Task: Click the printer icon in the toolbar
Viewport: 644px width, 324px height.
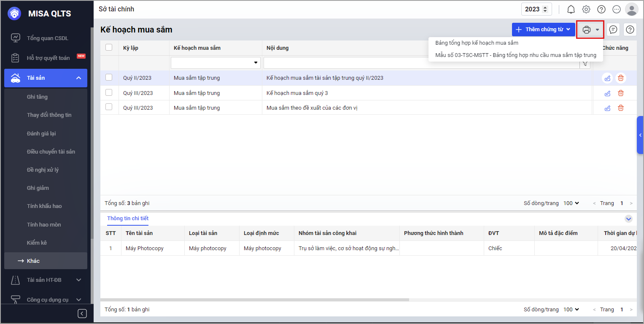Action: coord(587,30)
